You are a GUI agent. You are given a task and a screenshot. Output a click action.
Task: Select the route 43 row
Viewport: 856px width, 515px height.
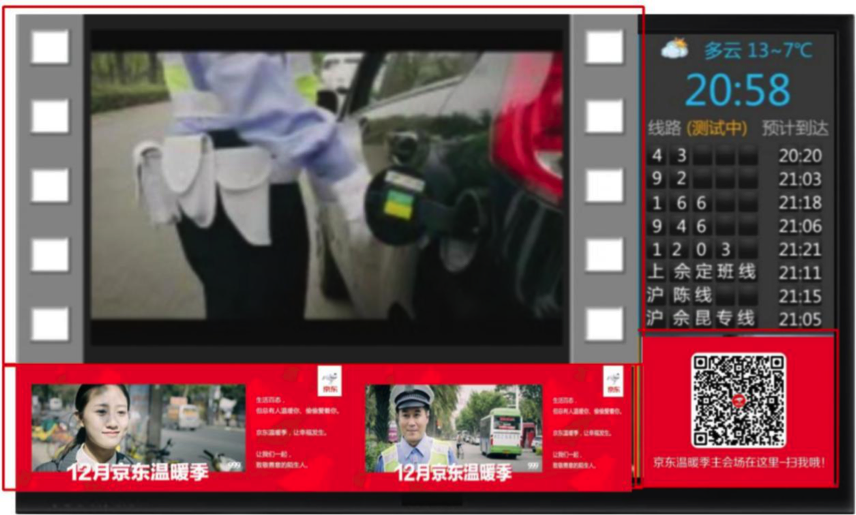pos(736,156)
